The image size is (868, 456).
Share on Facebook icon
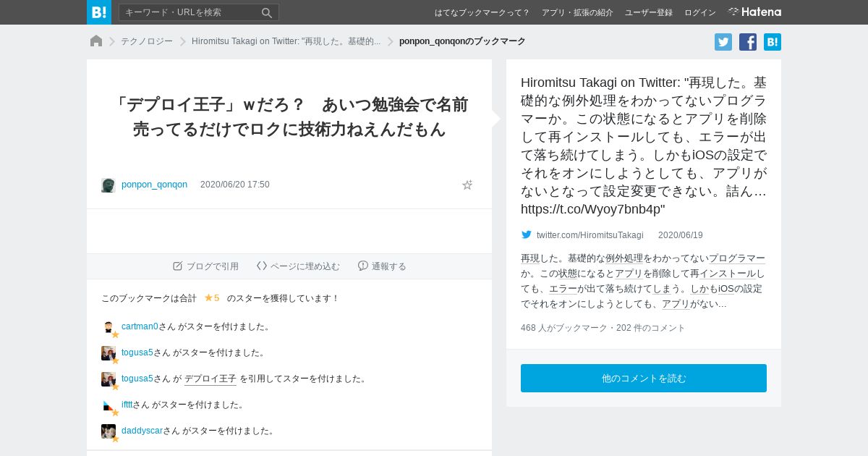(x=748, y=42)
